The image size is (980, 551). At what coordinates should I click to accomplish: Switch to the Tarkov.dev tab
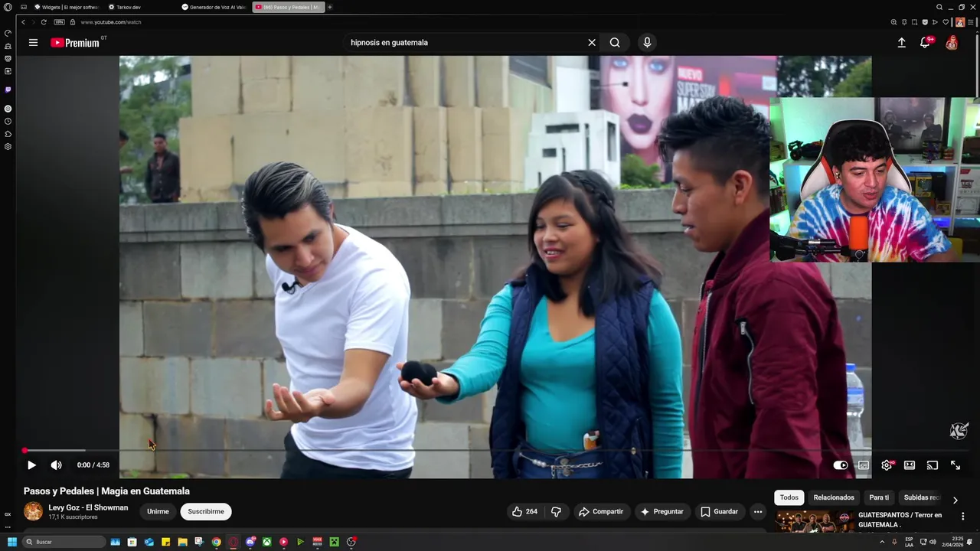pyautogui.click(x=125, y=7)
